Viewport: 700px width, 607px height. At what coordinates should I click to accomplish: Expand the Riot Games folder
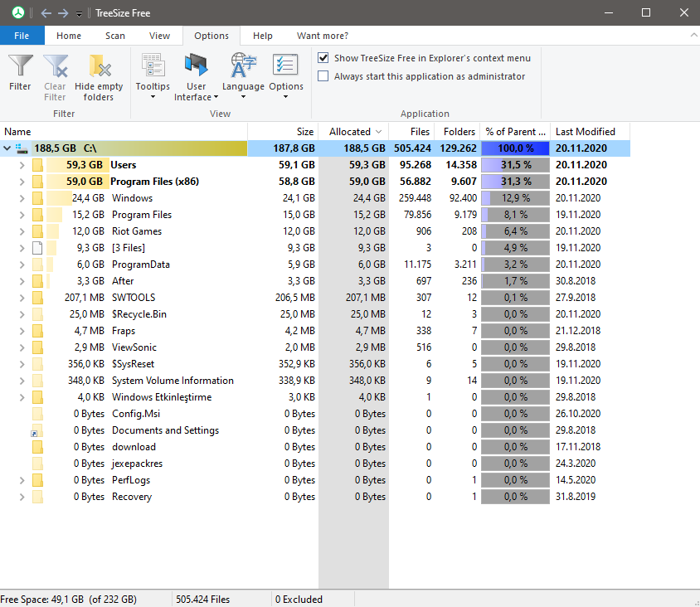[22, 231]
